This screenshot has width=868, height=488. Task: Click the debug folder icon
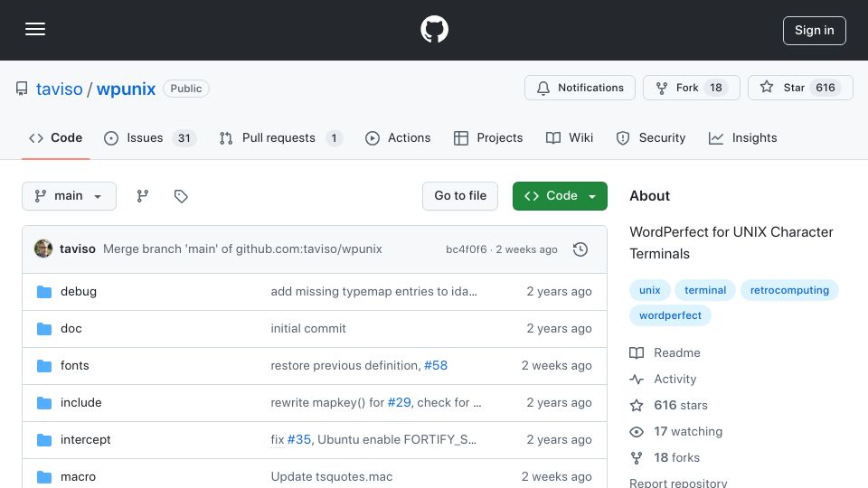(44, 292)
